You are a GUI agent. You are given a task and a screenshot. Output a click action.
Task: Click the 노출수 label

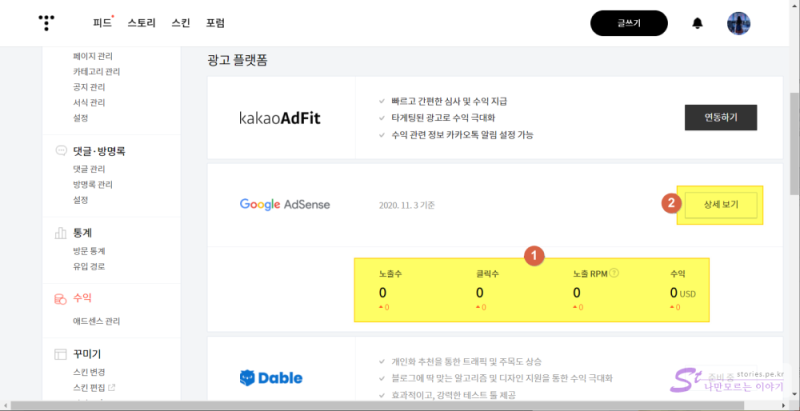[x=390, y=274]
